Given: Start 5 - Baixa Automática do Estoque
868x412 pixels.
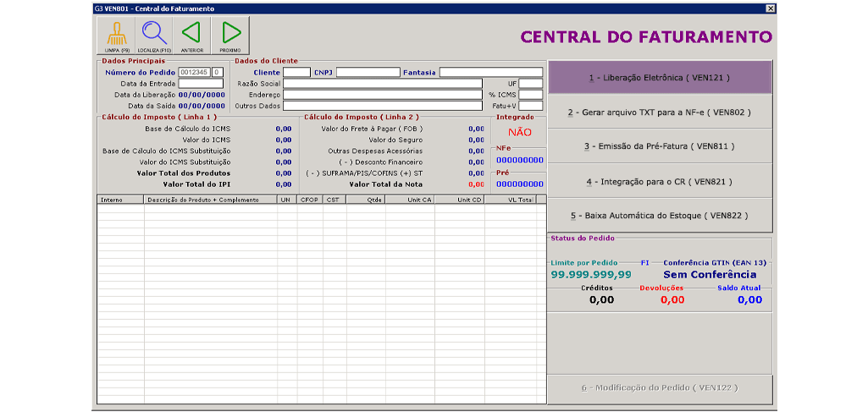Looking at the screenshot, I should [660, 215].
